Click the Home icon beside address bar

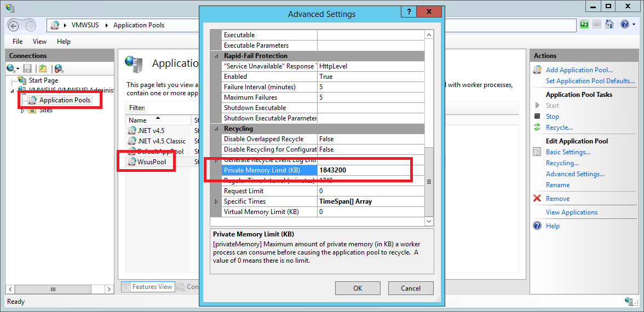[608, 25]
